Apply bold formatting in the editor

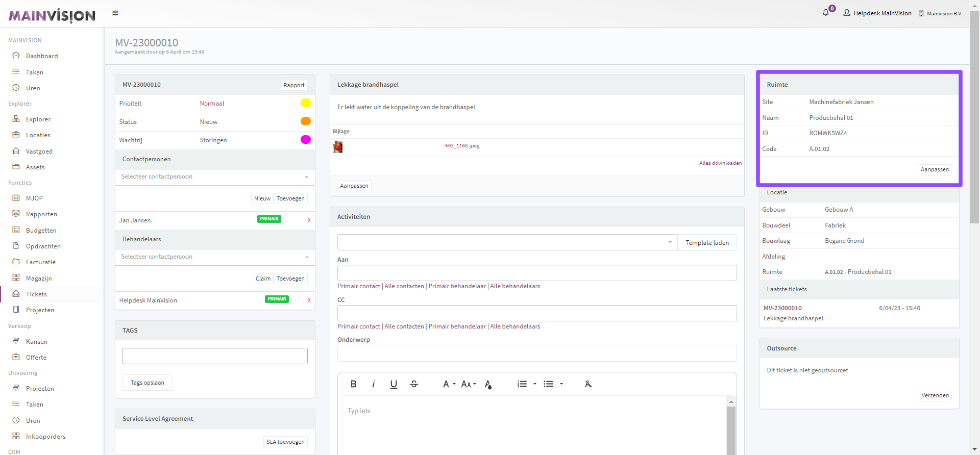pos(353,384)
